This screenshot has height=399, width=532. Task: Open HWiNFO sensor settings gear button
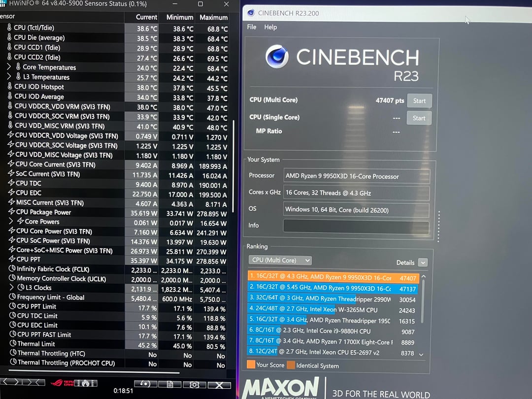click(195, 384)
